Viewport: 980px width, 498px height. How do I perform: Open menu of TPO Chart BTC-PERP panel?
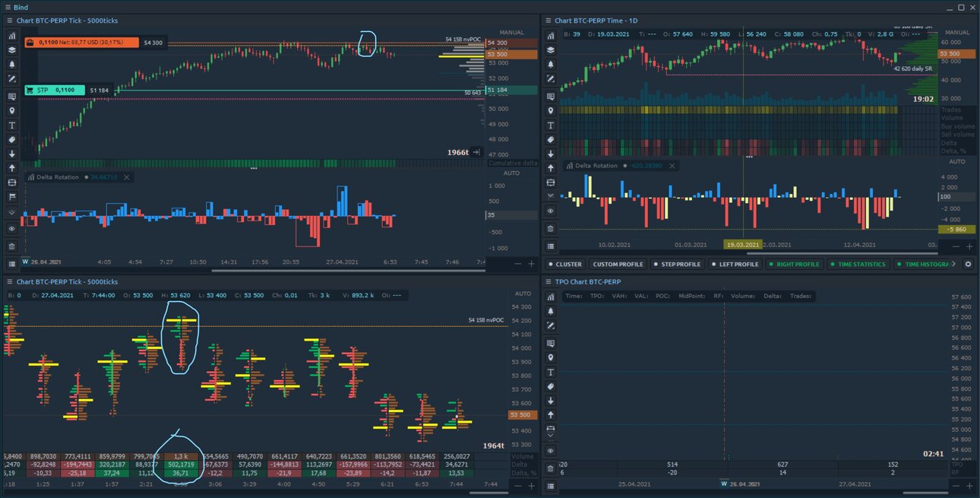tap(548, 282)
